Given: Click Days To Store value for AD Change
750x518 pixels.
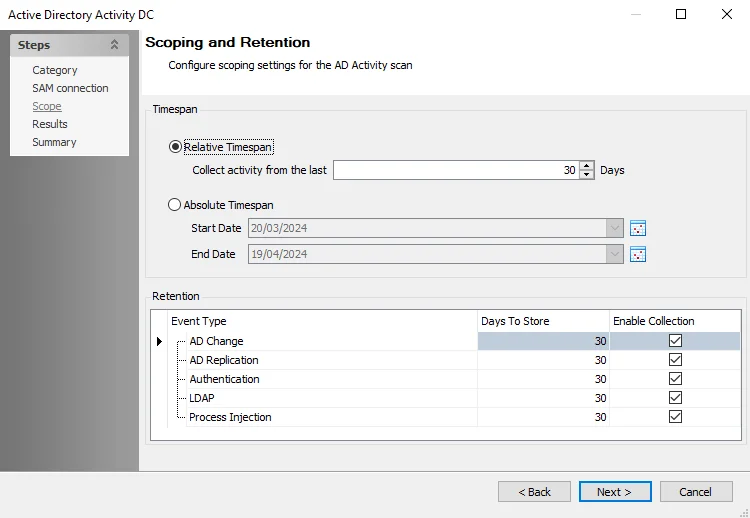Looking at the screenshot, I should pos(543,341).
